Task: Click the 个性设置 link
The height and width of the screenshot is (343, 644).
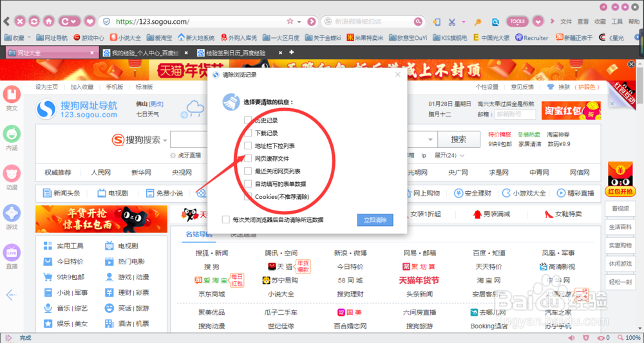Action: (487, 87)
